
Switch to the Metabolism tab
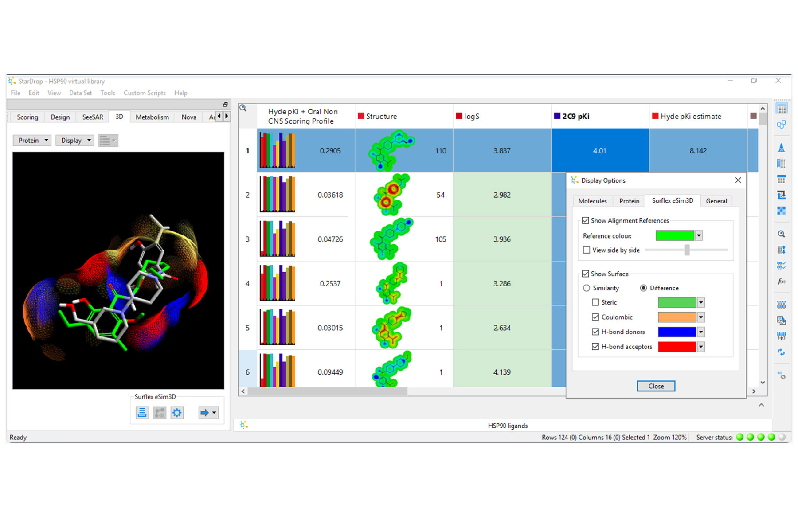tap(152, 117)
